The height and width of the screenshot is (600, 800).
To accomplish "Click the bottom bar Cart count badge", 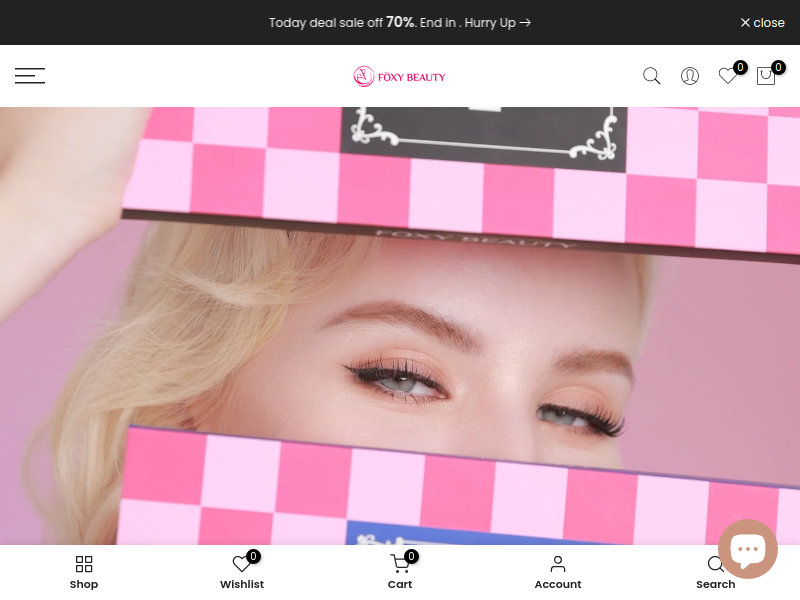I will pos(411,556).
